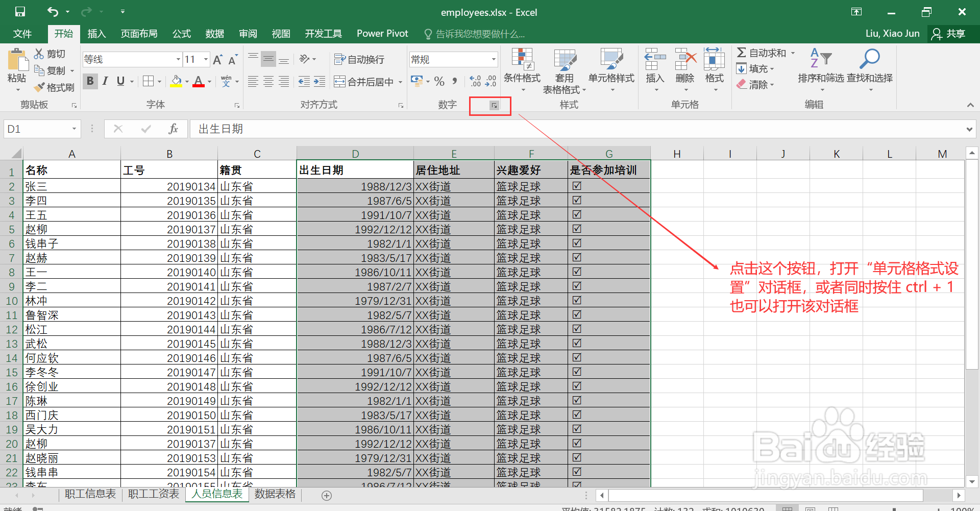
Task: Toggle the checkbox in 李四 row
Action: point(577,200)
